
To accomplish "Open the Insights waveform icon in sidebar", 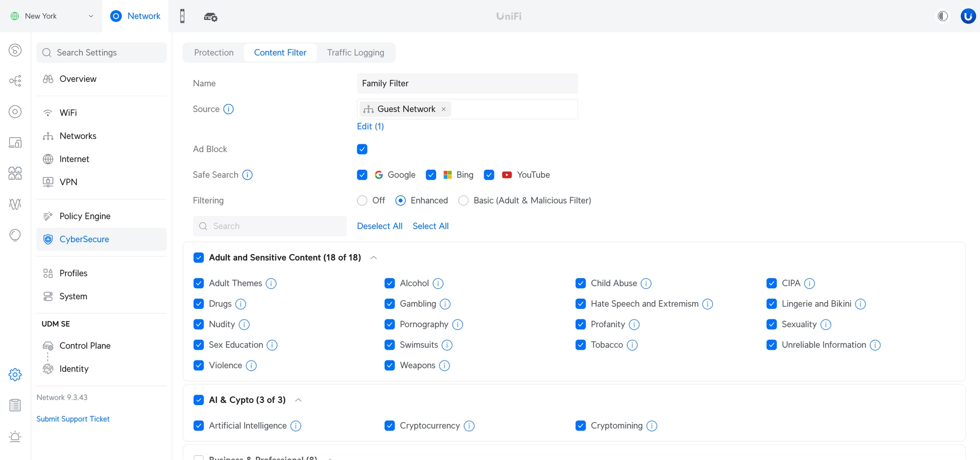I will click(x=15, y=204).
